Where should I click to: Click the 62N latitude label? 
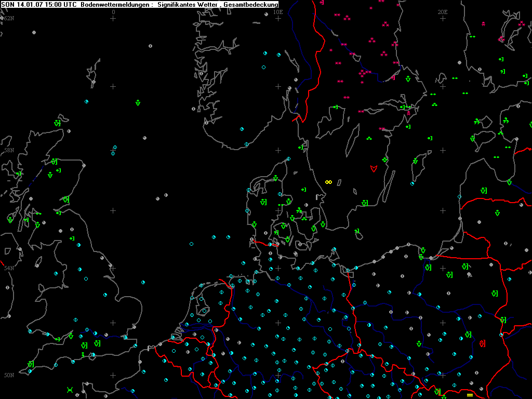pyautogui.click(x=8, y=18)
